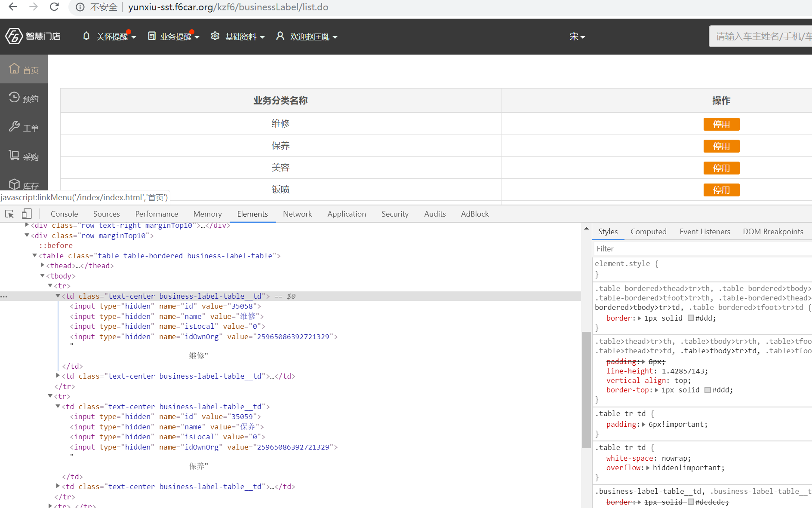The width and height of the screenshot is (812, 508).
Task: Click the #ddd swatch of border property
Action: 691,318
